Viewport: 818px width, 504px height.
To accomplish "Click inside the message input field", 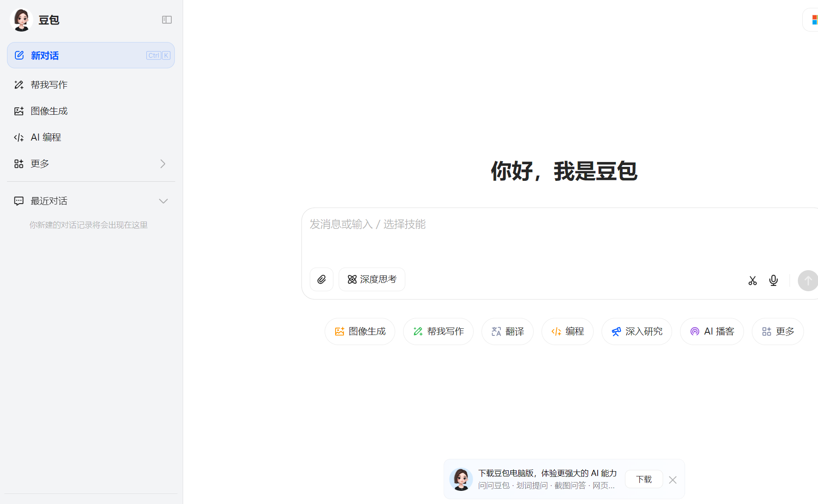I will 482,225.
